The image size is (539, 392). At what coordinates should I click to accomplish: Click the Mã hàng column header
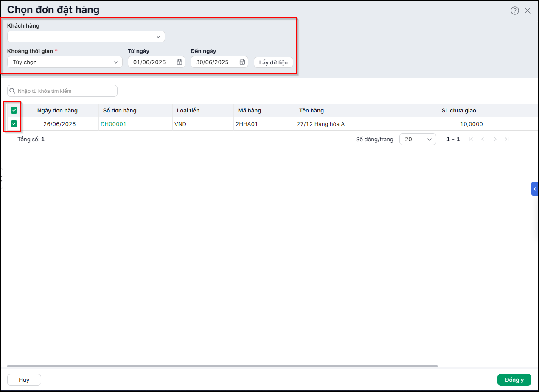pyautogui.click(x=264, y=110)
